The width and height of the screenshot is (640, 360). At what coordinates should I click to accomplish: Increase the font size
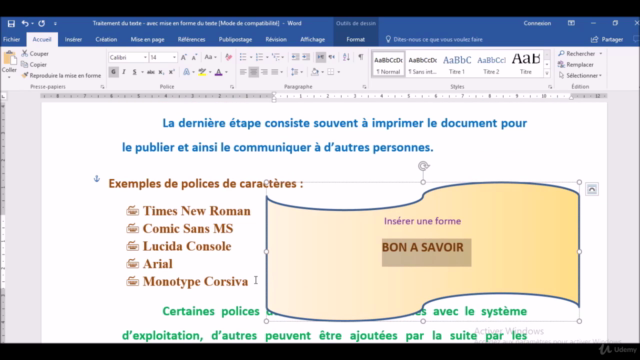click(184, 58)
